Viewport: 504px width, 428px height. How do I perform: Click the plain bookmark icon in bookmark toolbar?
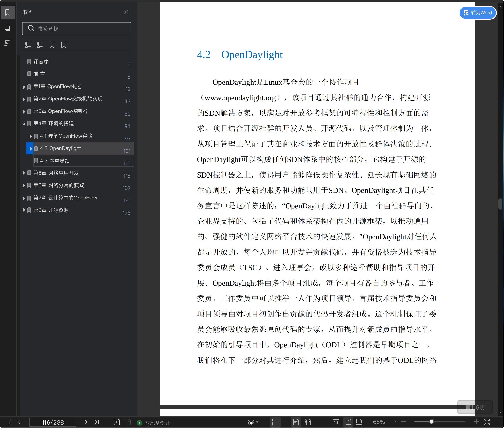(x=64, y=45)
